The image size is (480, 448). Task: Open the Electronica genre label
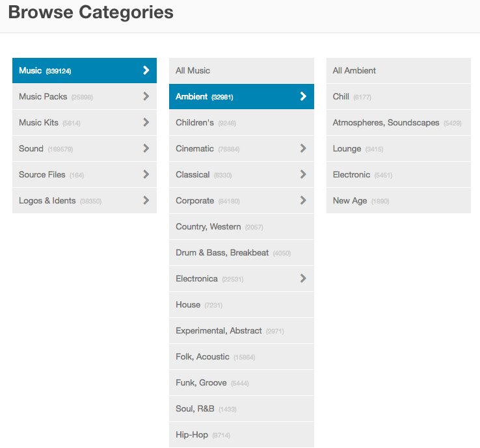pos(196,279)
